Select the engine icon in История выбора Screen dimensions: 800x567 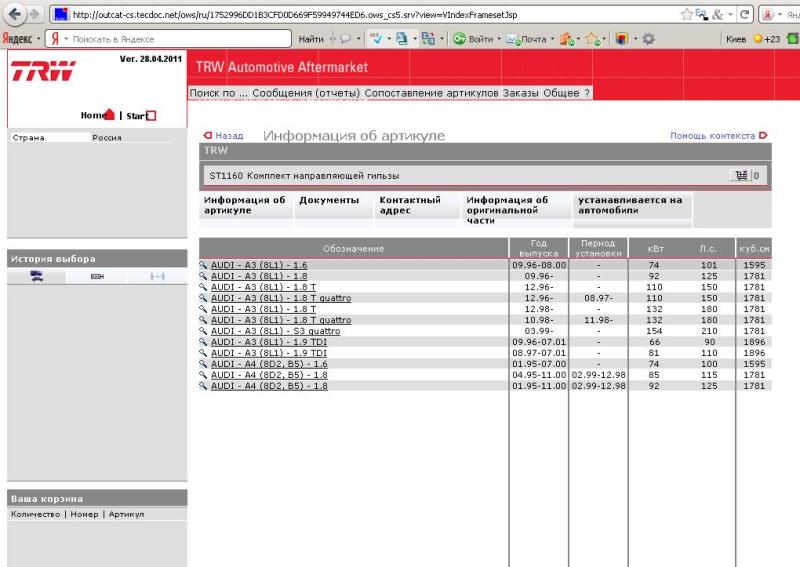(x=97, y=276)
